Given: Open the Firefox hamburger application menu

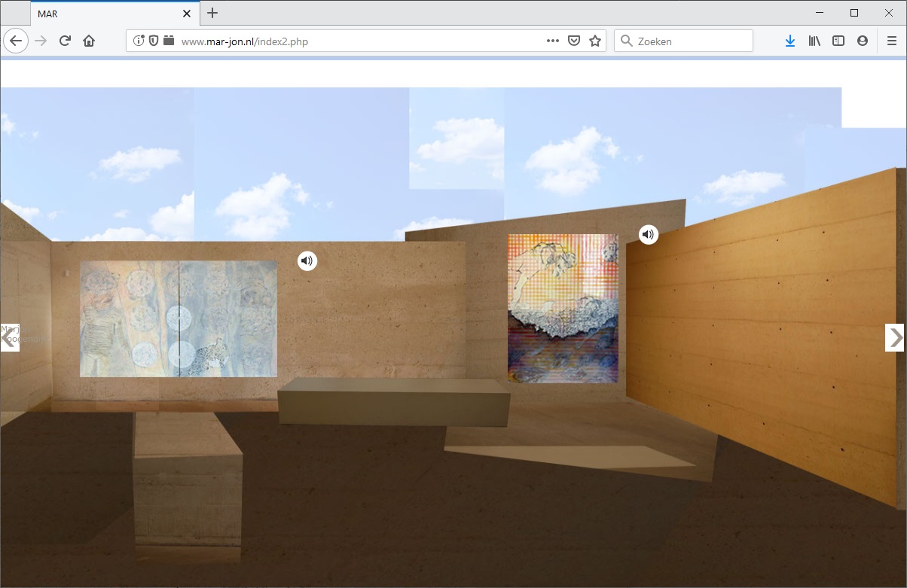Looking at the screenshot, I should tap(891, 41).
